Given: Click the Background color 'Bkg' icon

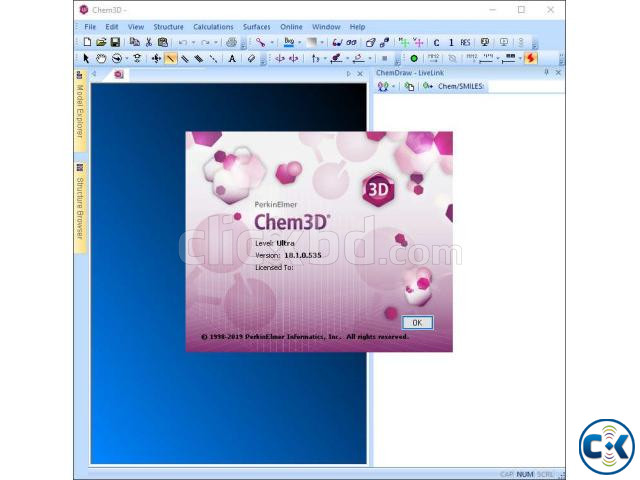Looking at the screenshot, I should click(x=289, y=42).
